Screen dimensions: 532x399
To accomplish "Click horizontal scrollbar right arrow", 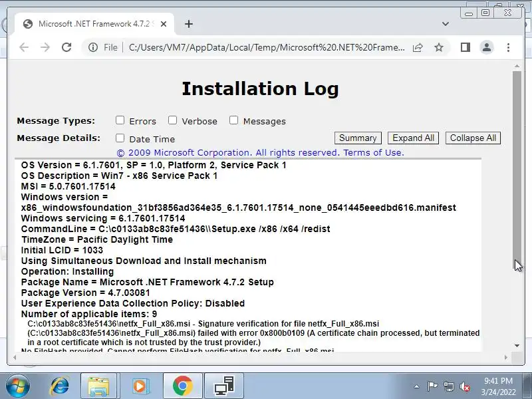I will coord(506,357).
